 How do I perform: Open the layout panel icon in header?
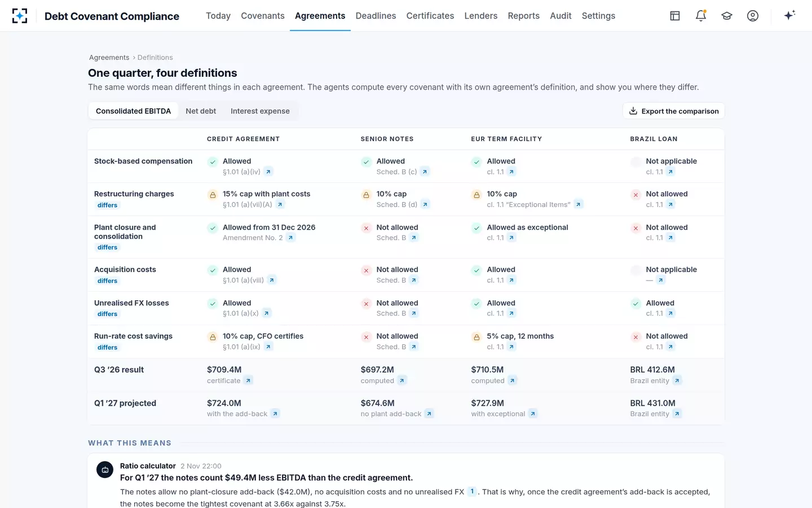point(675,16)
